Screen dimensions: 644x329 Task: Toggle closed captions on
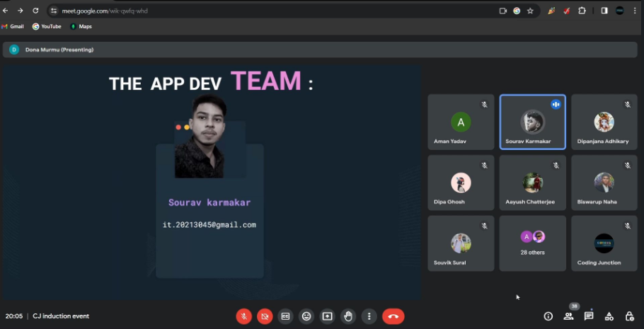(x=285, y=316)
